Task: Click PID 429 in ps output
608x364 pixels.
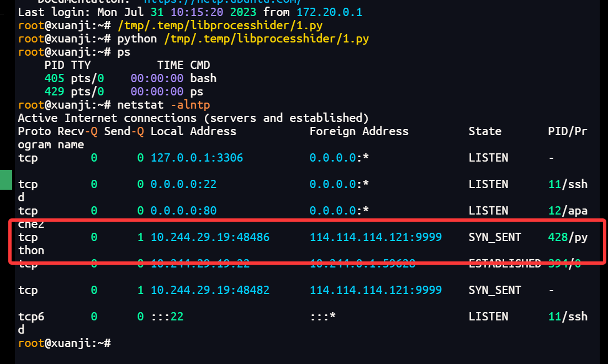Action: 54,92
